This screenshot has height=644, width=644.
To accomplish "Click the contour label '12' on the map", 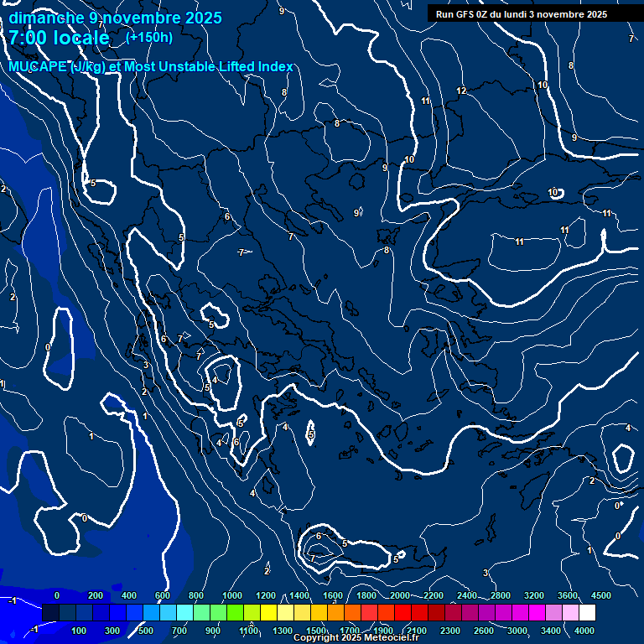I will [461, 91].
